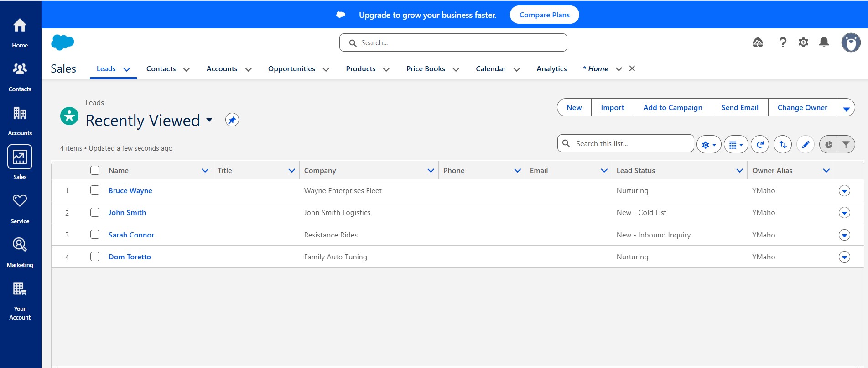Click the sort list button
This screenshot has height=368, width=868.
point(783,144)
